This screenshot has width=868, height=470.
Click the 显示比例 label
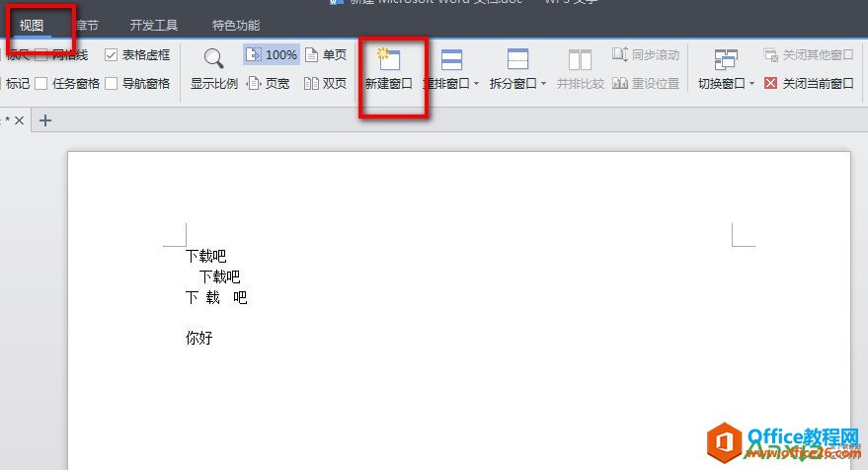tap(214, 84)
